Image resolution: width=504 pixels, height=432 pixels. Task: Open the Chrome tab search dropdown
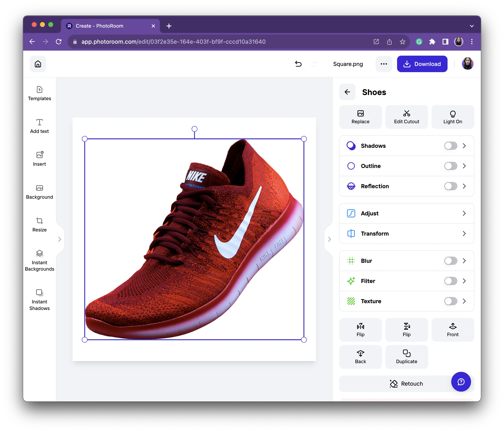[472, 26]
